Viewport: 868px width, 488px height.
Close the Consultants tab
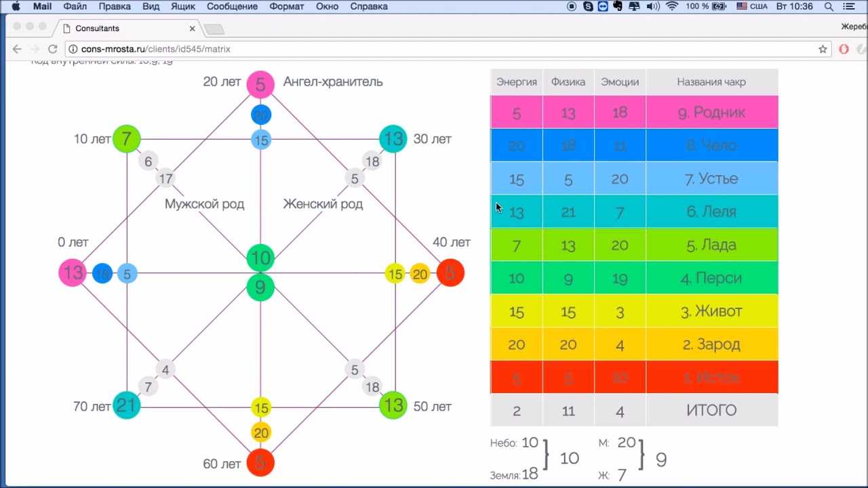tap(192, 28)
